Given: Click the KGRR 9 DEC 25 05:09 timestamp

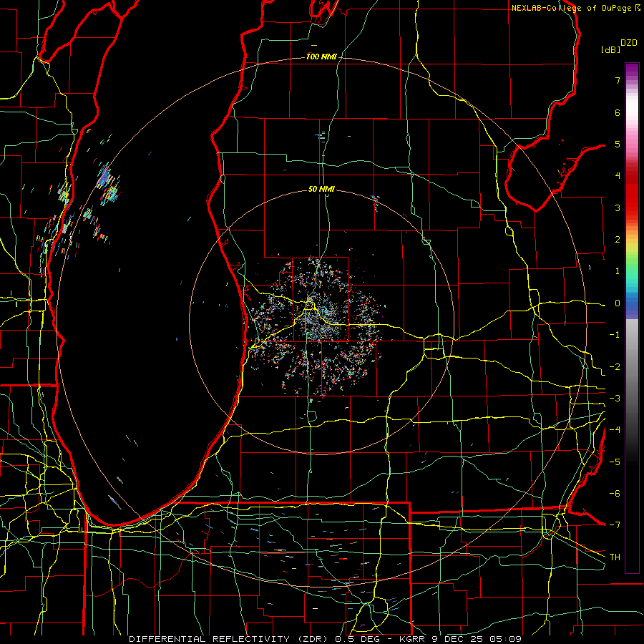Looking at the screenshot, I should [460, 639].
